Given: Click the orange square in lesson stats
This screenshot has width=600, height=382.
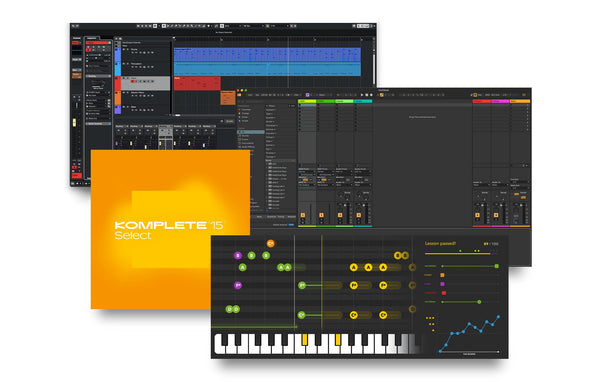Looking at the screenshot, I should pos(442,275).
